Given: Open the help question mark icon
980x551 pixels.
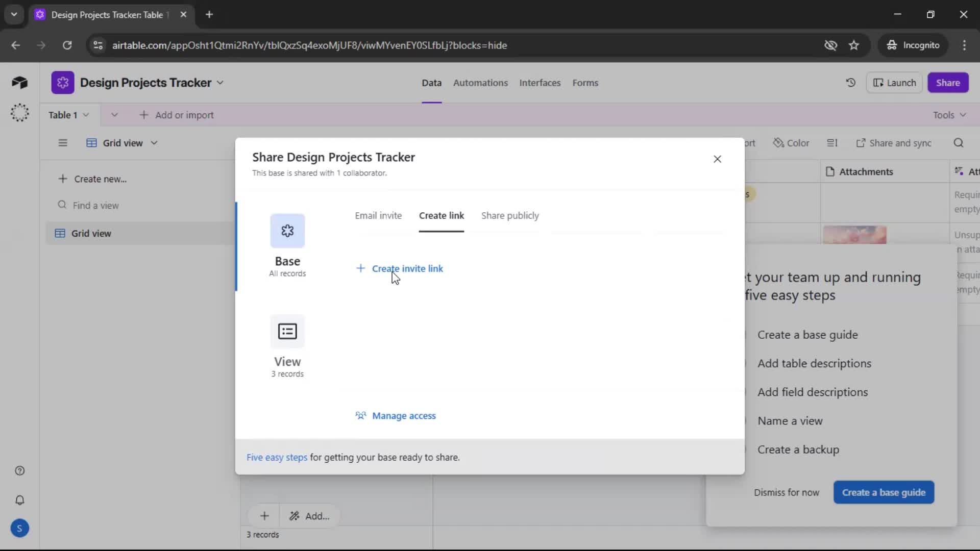Looking at the screenshot, I should (19, 471).
